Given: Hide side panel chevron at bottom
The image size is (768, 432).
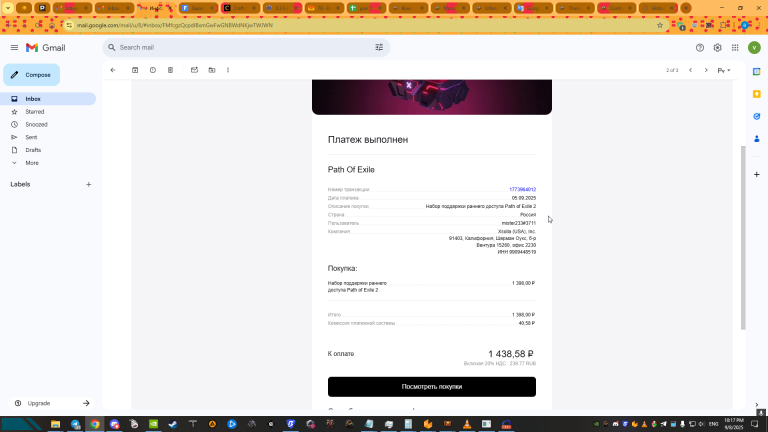Looking at the screenshot, I should point(757,405).
